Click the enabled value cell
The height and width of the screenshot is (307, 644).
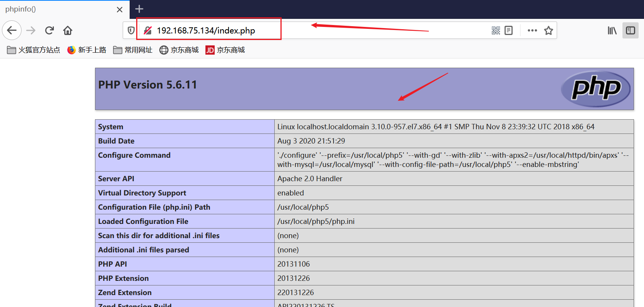[x=454, y=193]
